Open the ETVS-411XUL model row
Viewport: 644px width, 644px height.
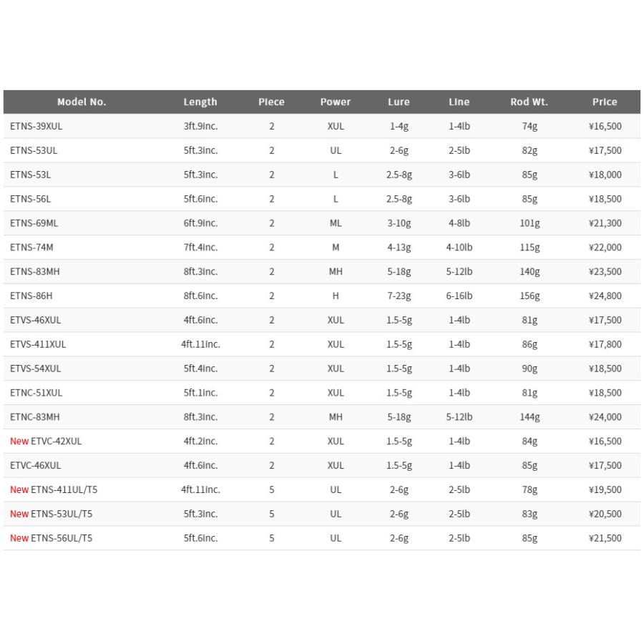point(38,344)
